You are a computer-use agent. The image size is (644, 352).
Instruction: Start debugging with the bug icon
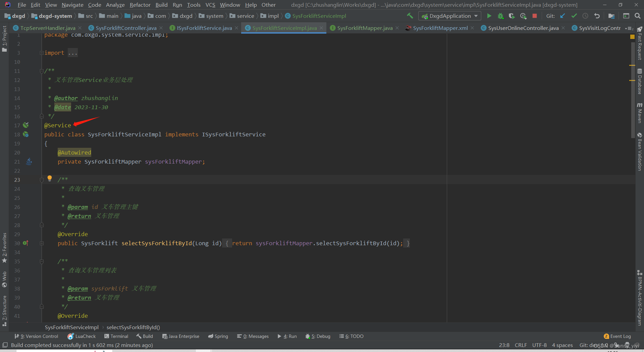(x=500, y=16)
